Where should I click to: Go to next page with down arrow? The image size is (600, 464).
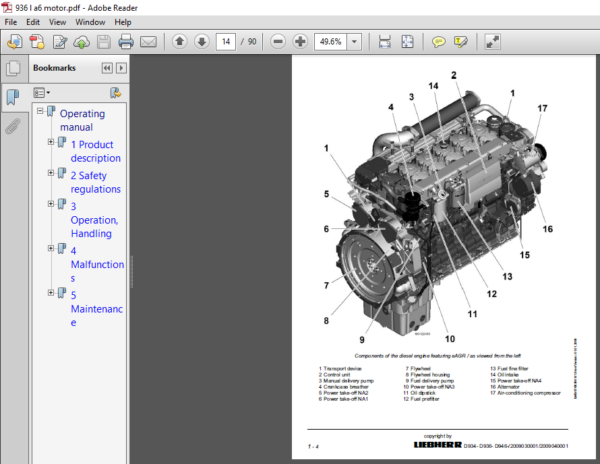click(202, 41)
